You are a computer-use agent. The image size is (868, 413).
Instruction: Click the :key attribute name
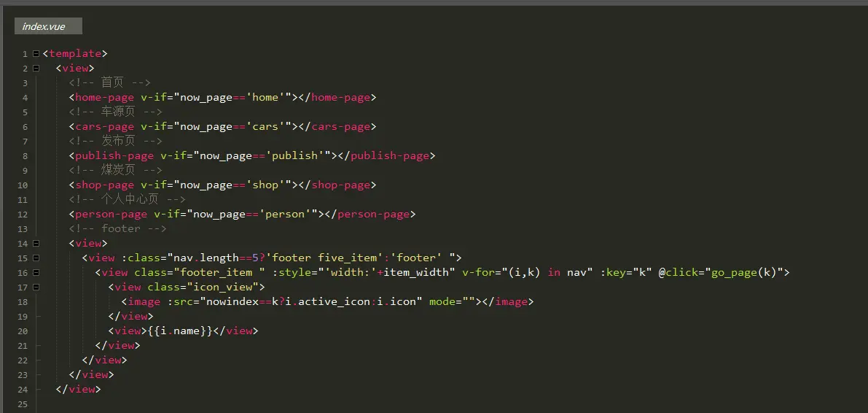click(614, 273)
